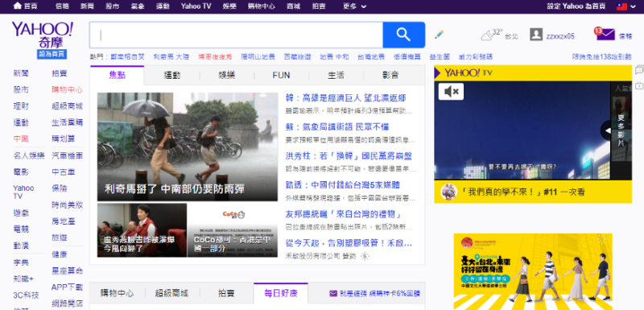Click red sidebar link 中職
The image size is (644, 310).
click(21, 138)
